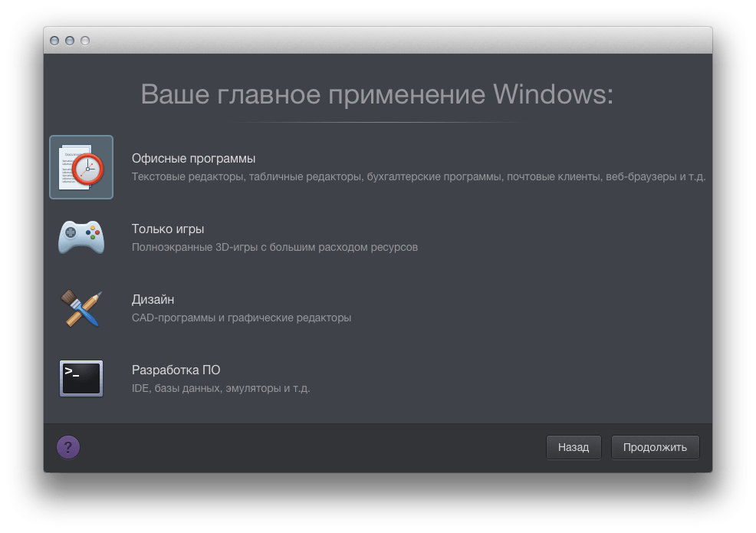Pick the Разработка ПО option title

[176, 370]
